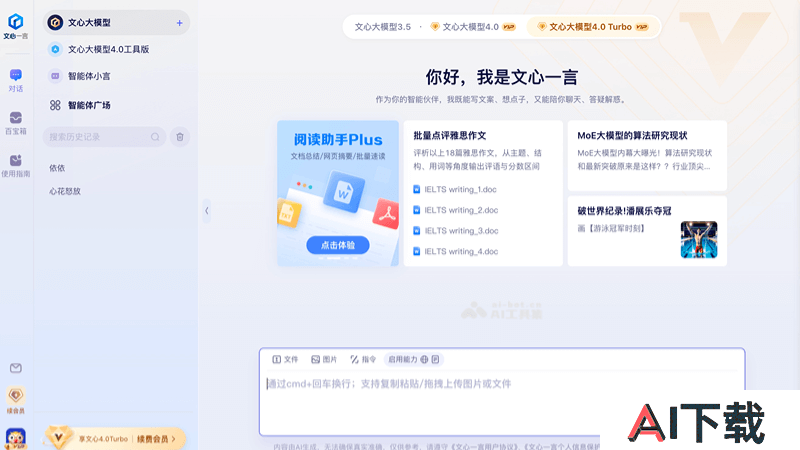Open the 破世界纪录!潘展乐夺冠 card
This screenshot has height=450, width=800.
click(647, 231)
